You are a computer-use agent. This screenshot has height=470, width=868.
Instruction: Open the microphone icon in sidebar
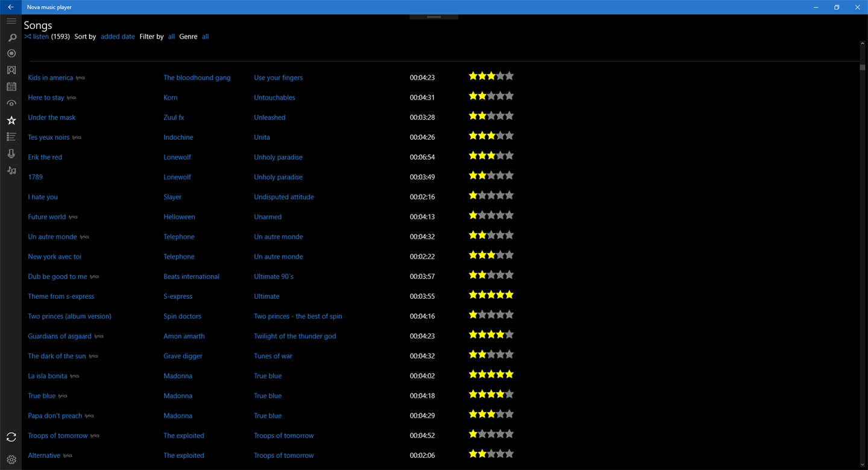(11, 154)
